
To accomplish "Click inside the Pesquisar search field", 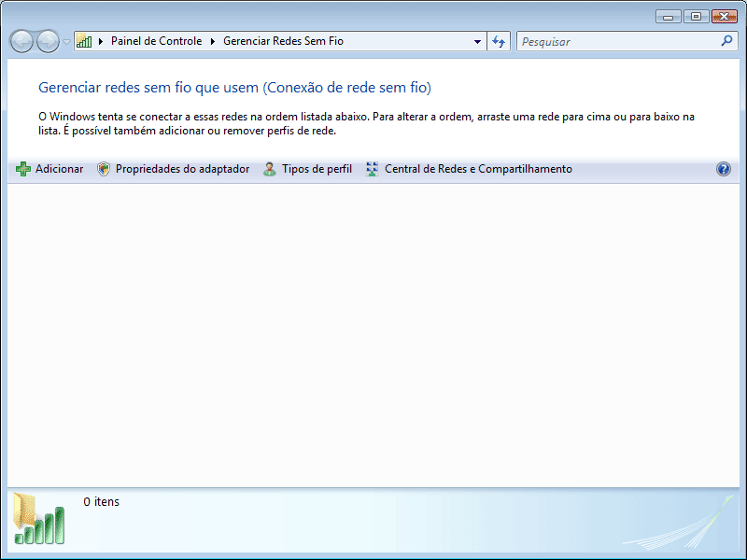I will 607,41.
